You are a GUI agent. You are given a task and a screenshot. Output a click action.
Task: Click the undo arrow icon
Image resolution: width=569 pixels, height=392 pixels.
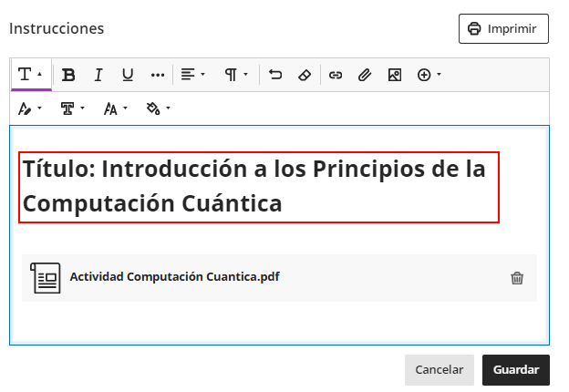[276, 75]
